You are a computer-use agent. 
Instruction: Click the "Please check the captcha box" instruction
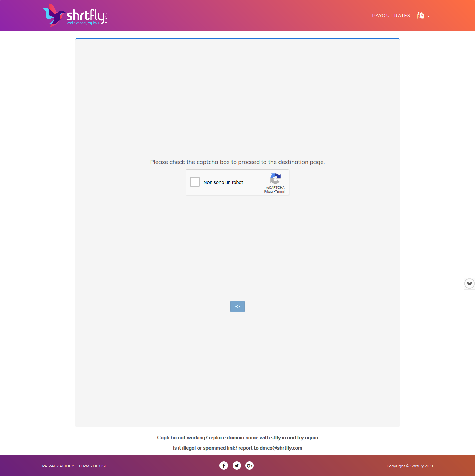[x=237, y=162]
